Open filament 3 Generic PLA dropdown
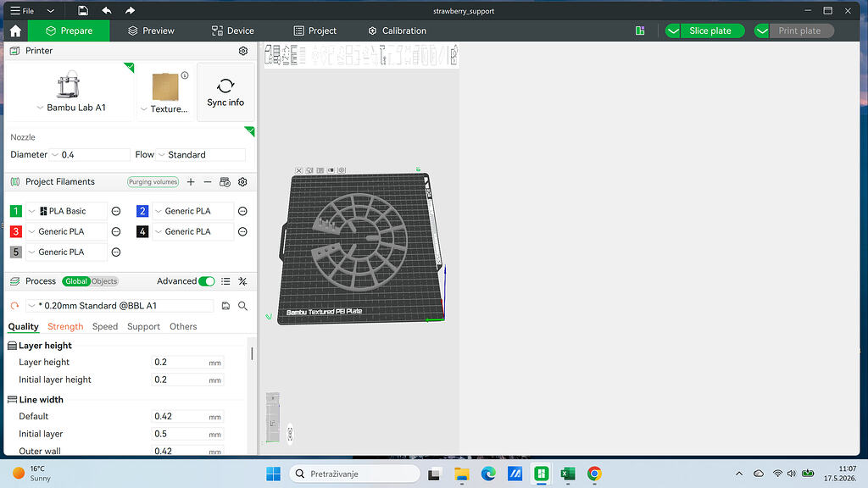 coord(66,231)
